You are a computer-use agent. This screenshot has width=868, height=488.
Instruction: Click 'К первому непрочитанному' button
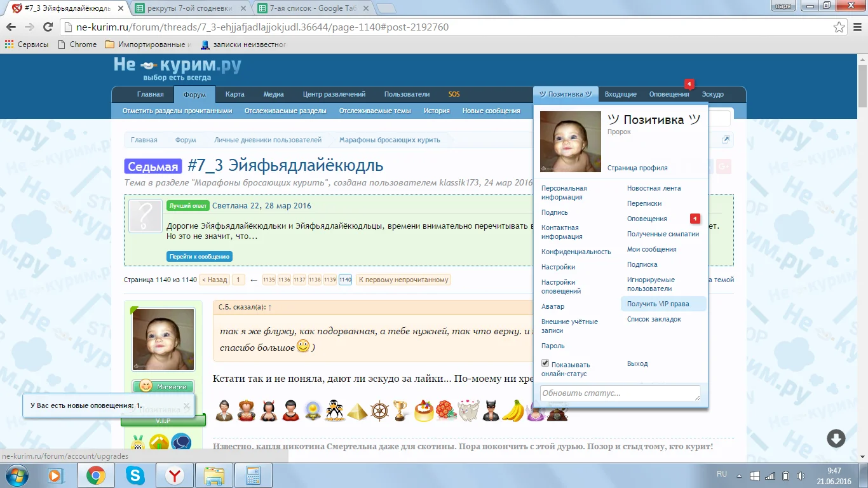[x=403, y=280]
